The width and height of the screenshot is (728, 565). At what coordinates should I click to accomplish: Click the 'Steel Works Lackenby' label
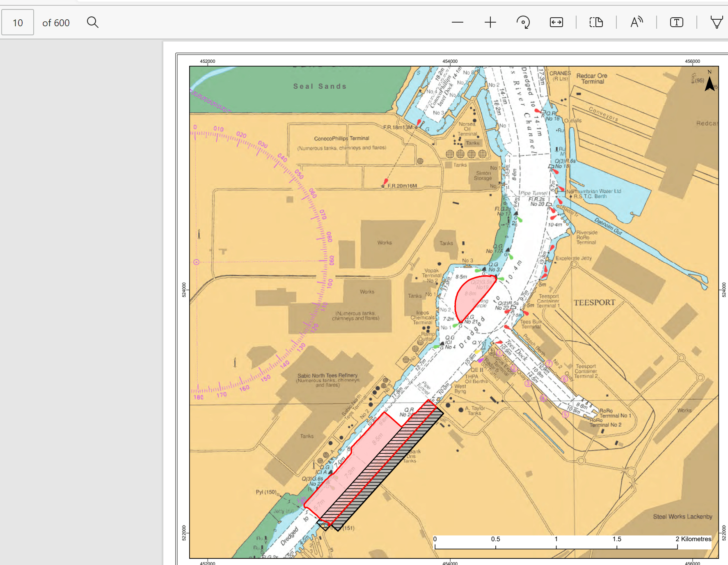682,517
